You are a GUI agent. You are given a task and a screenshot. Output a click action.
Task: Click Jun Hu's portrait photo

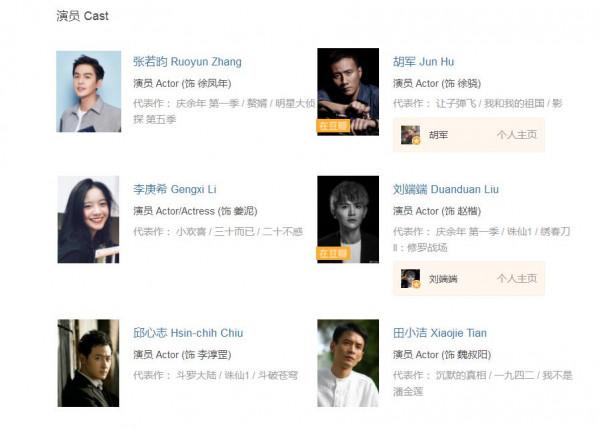coord(348,92)
